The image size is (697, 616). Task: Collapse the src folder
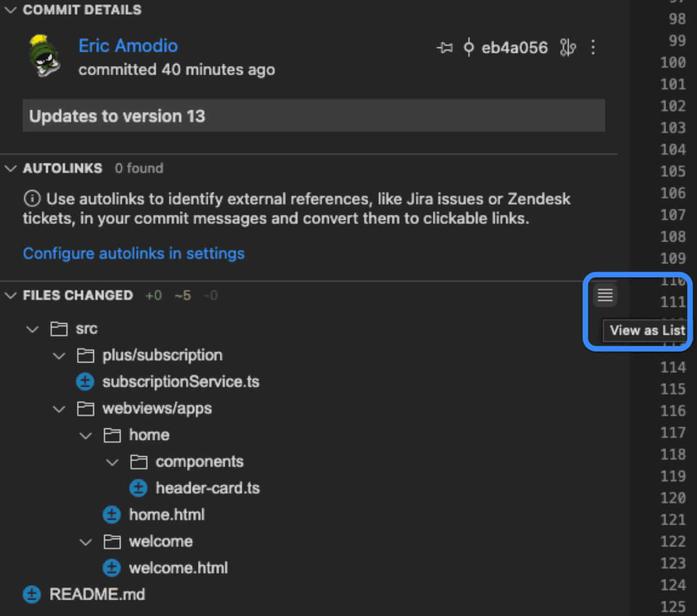tap(33, 329)
